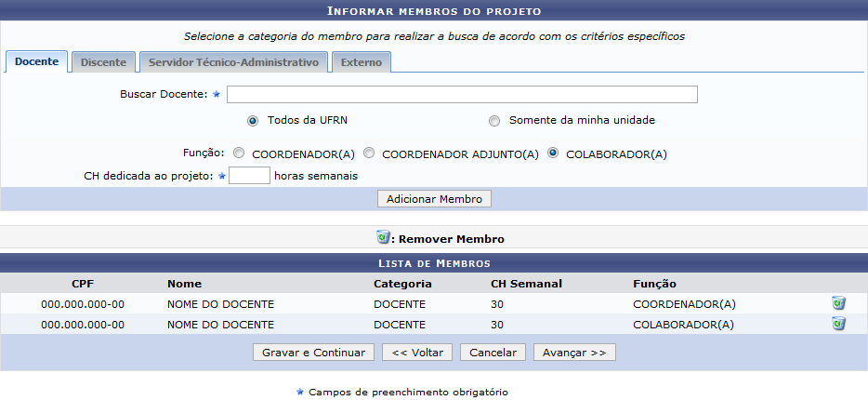Proceed with Avançar >>
This screenshot has width=868, height=400.
pos(574,353)
